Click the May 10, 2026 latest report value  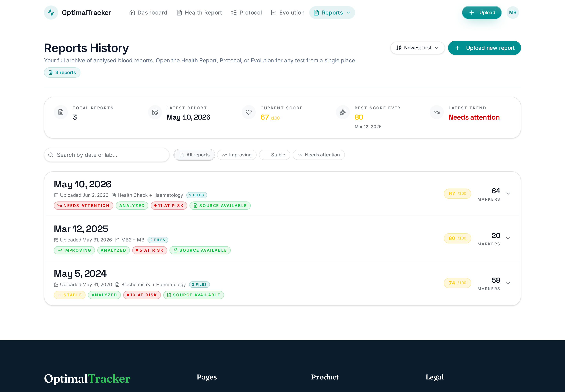click(x=188, y=117)
